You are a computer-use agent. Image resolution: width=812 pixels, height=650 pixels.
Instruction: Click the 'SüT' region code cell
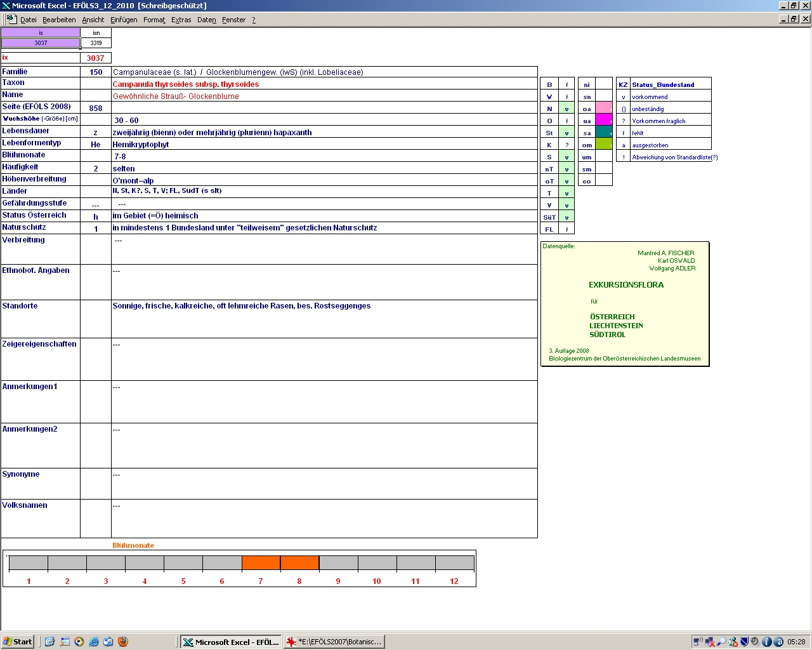click(549, 217)
